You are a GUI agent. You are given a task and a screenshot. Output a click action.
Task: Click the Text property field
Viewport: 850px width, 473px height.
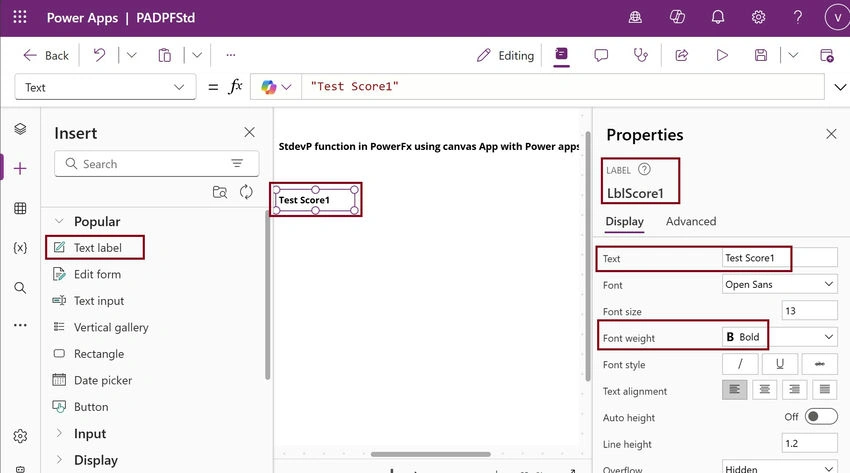click(x=780, y=258)
